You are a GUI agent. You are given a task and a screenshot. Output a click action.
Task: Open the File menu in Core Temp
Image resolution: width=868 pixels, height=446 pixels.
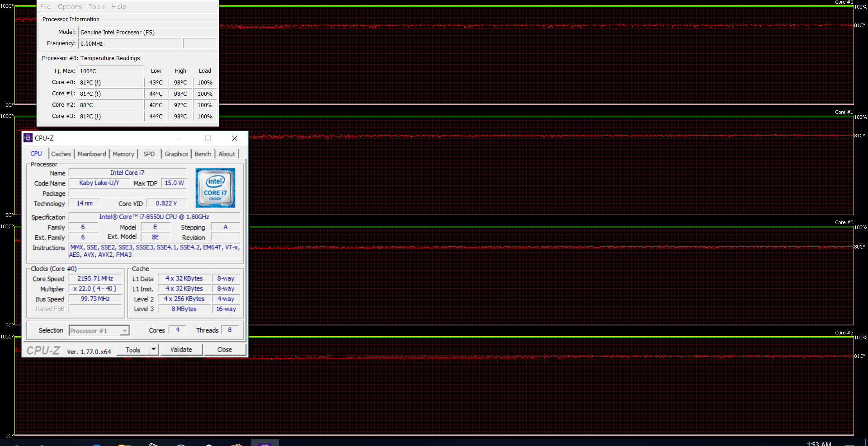[45, 7]
